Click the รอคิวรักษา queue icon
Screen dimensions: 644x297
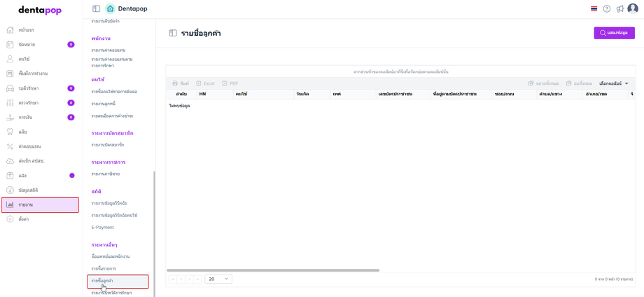tap(10, 88)
